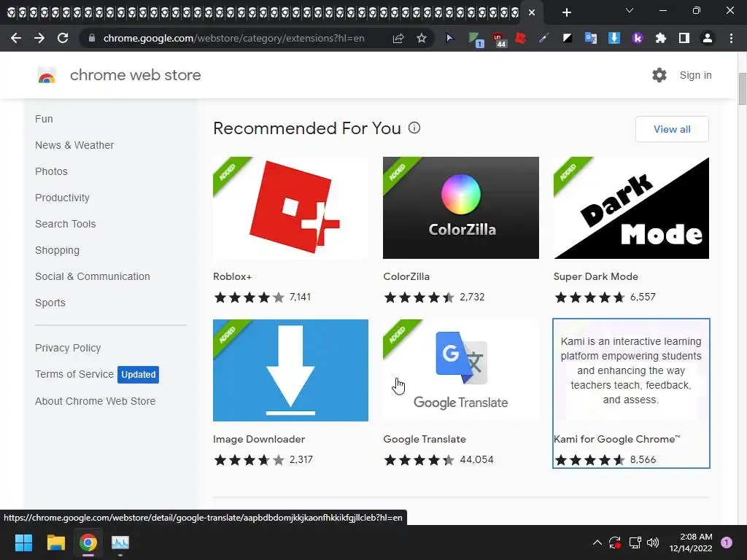
Task: Bookmark this page with the star icon
Action: point(422,38)
